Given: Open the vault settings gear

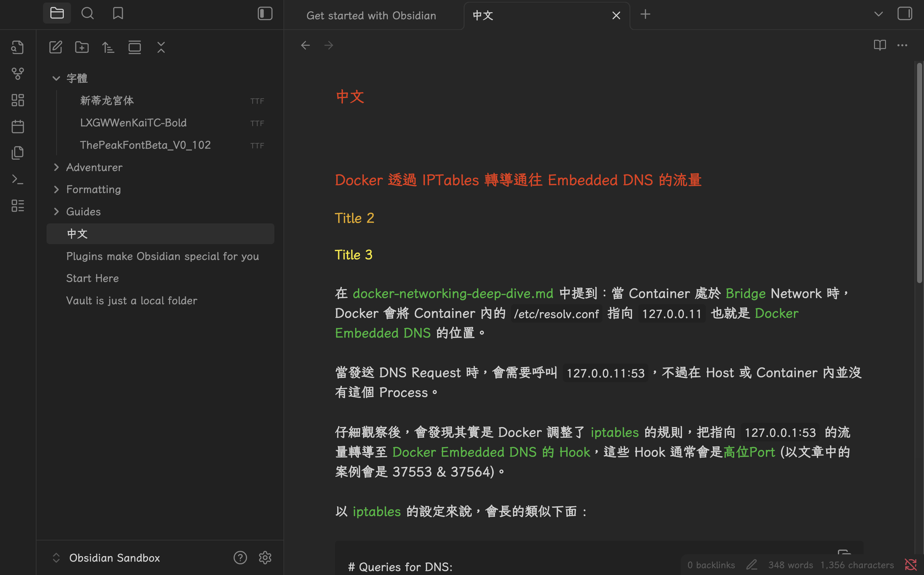Looking at the screenshot, I should pos(265,557).
